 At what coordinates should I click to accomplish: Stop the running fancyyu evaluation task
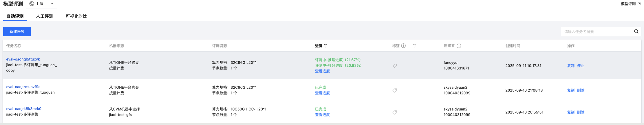[x=581, y=66]
